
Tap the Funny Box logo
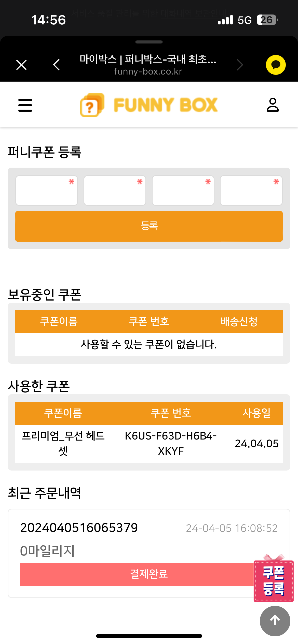(149, 105)
